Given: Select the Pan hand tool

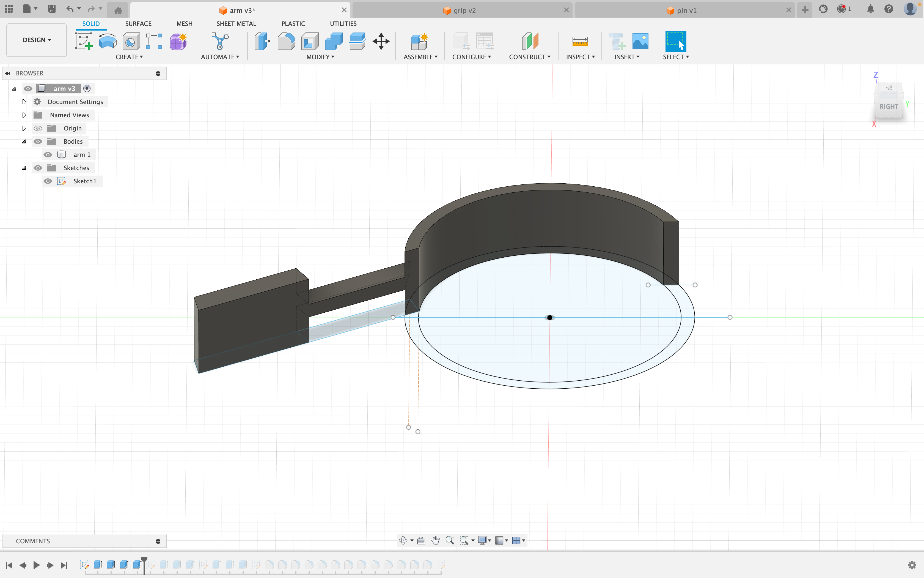Looking at the screenshot, I should (x=436, y=540).
